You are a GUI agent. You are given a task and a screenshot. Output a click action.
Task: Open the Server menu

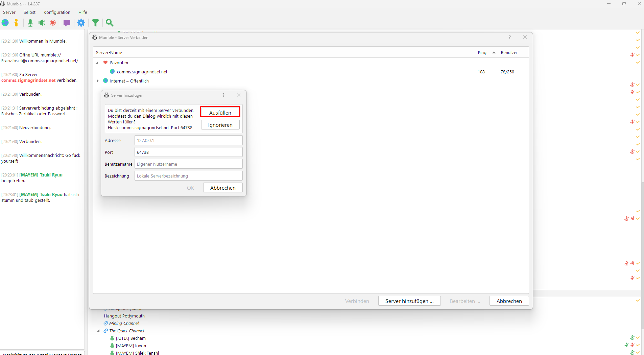(9, 12)
